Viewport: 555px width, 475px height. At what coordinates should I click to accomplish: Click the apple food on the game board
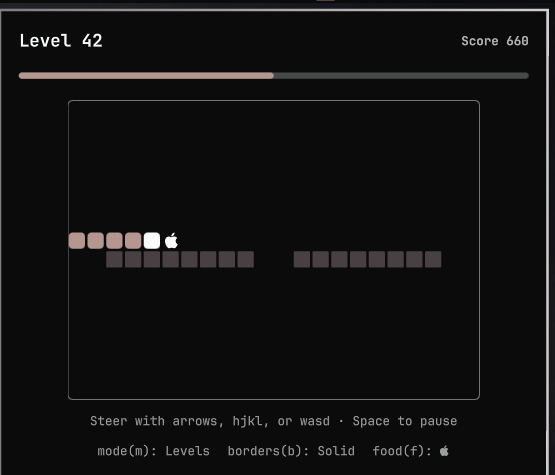[171, 241]
